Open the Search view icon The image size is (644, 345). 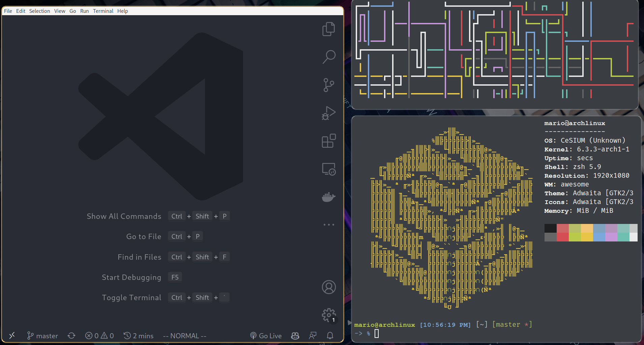point(329,57)
